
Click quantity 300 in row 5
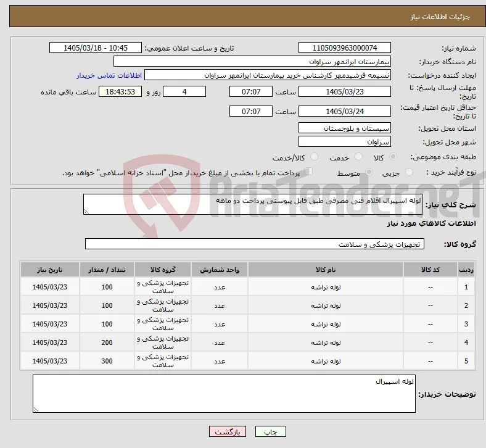107,361
